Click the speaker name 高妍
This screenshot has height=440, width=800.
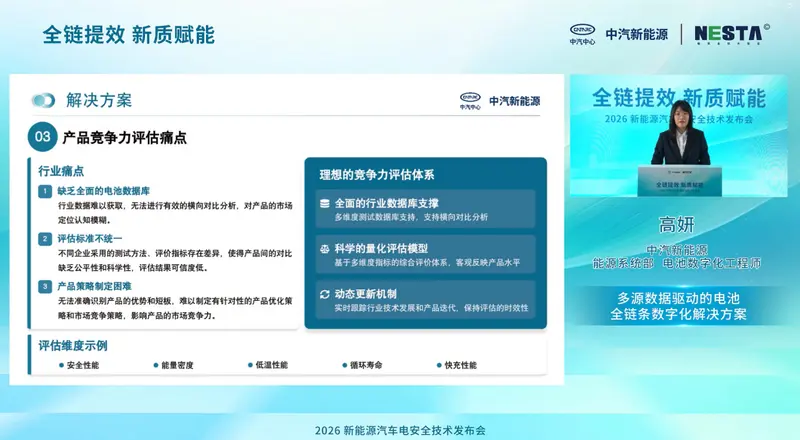point(685,225)
